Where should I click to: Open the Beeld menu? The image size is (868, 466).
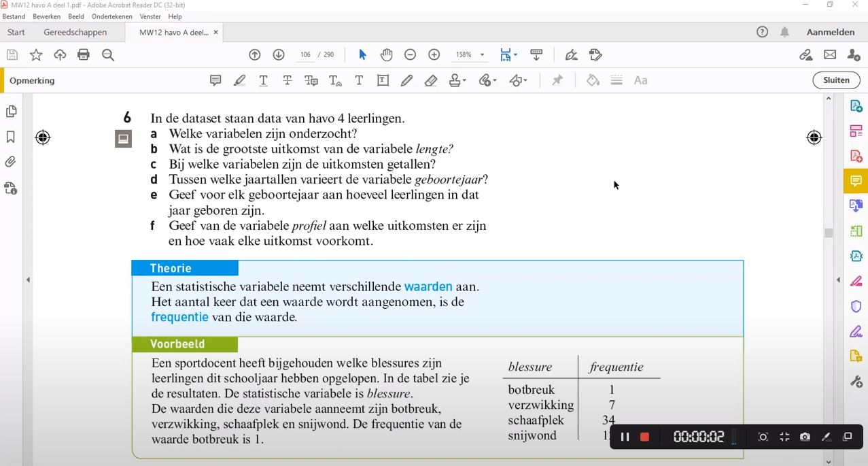pos(76,16)
